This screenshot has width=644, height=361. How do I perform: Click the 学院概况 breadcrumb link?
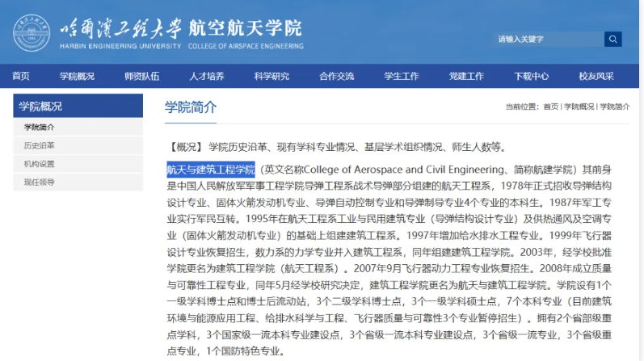click(x=579, y=107)
